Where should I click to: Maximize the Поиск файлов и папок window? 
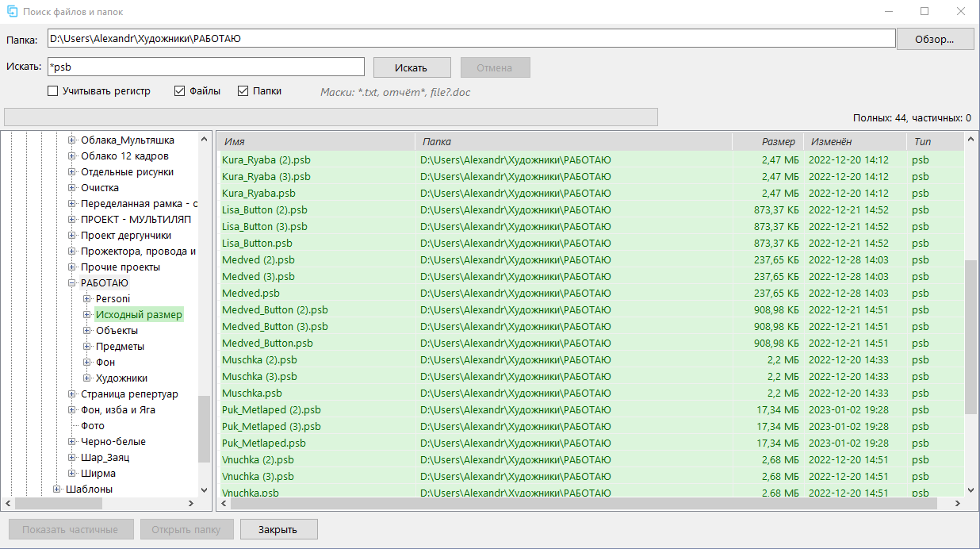click(x=924, y=12)
